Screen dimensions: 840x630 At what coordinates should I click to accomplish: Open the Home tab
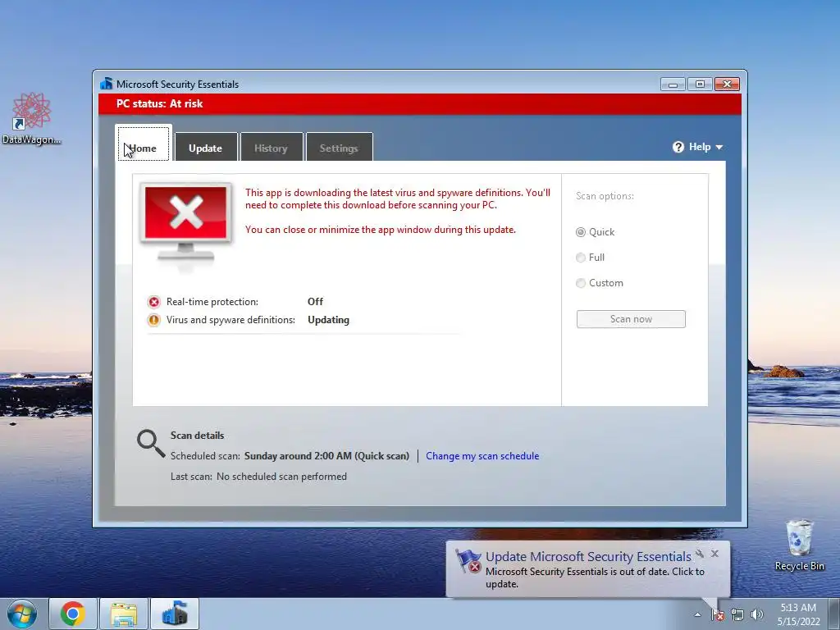tap(143, 143)
